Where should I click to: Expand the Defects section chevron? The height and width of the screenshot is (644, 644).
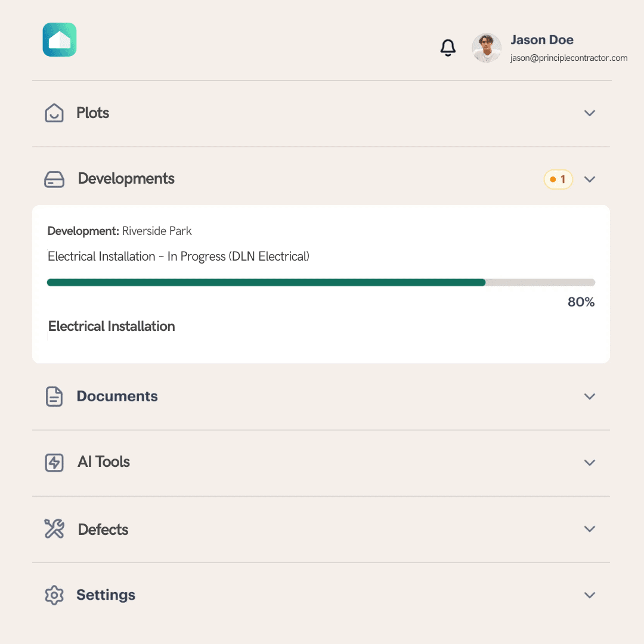[x=590, y=529]
